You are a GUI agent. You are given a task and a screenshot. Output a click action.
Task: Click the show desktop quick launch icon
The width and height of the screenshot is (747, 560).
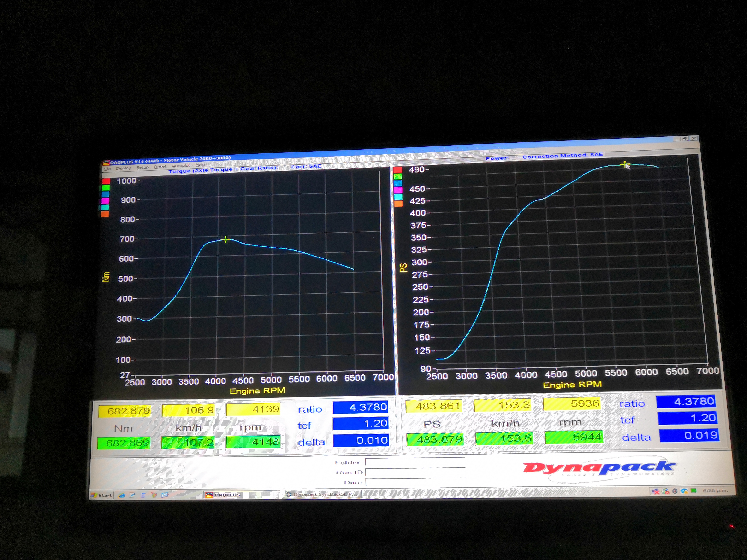coord(132,495)
